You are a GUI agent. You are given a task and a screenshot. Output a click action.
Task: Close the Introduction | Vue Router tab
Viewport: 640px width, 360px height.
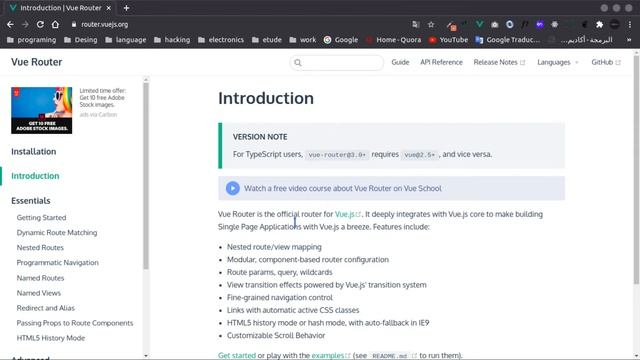click(x=109, y=8)
